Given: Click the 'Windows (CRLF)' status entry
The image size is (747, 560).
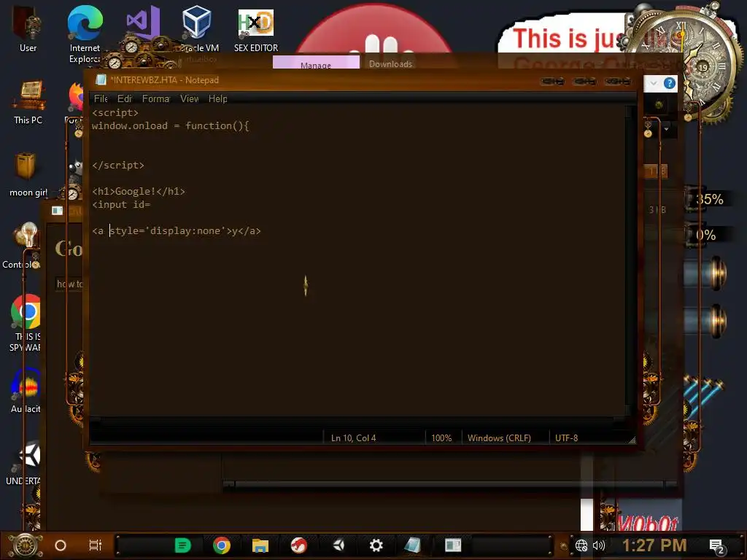Looking at the screenshot, I should 499,438.
